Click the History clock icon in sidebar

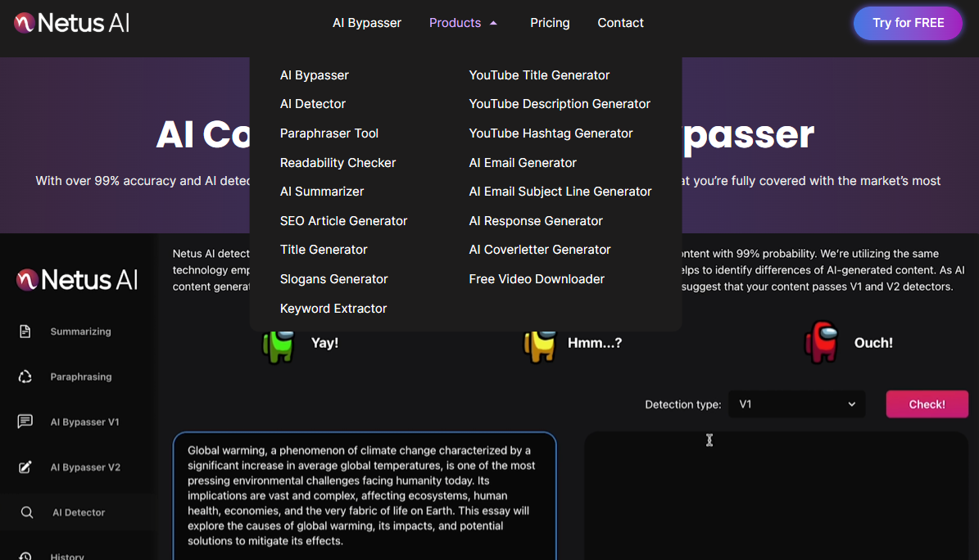click(x=25, y=556)
